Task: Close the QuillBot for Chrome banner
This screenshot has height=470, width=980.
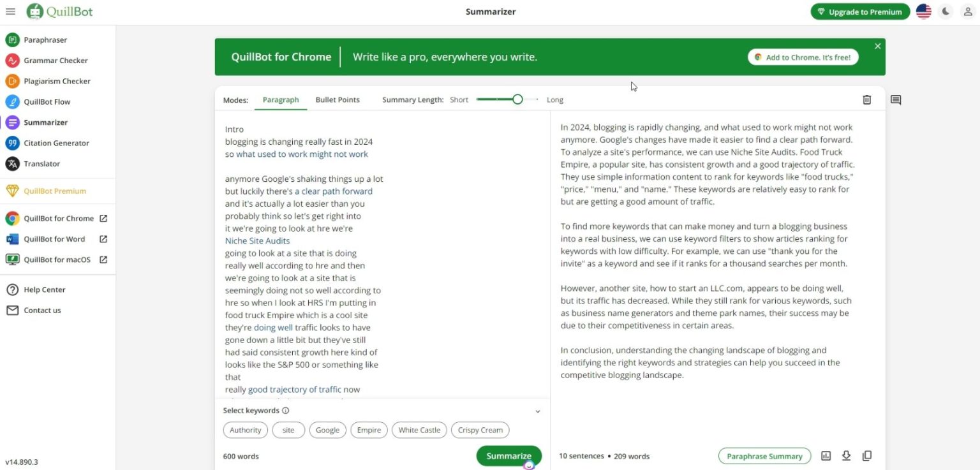Action: click(877, 46)
